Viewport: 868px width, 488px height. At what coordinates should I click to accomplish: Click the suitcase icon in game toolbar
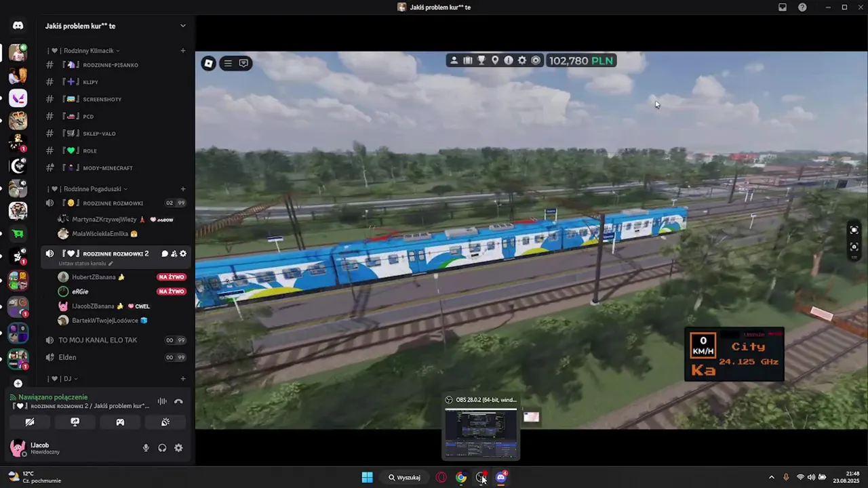pos(468,60)
